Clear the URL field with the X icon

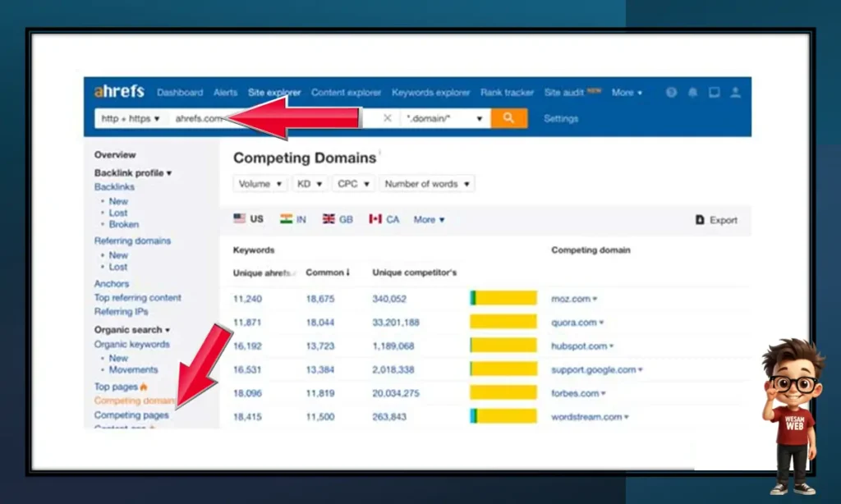(388, 118)
